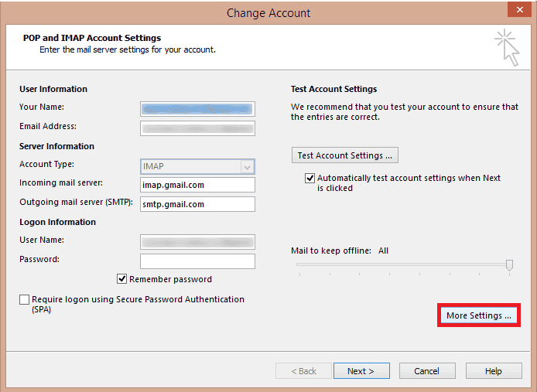Click the Next button
537x392 pixels.
361,371
